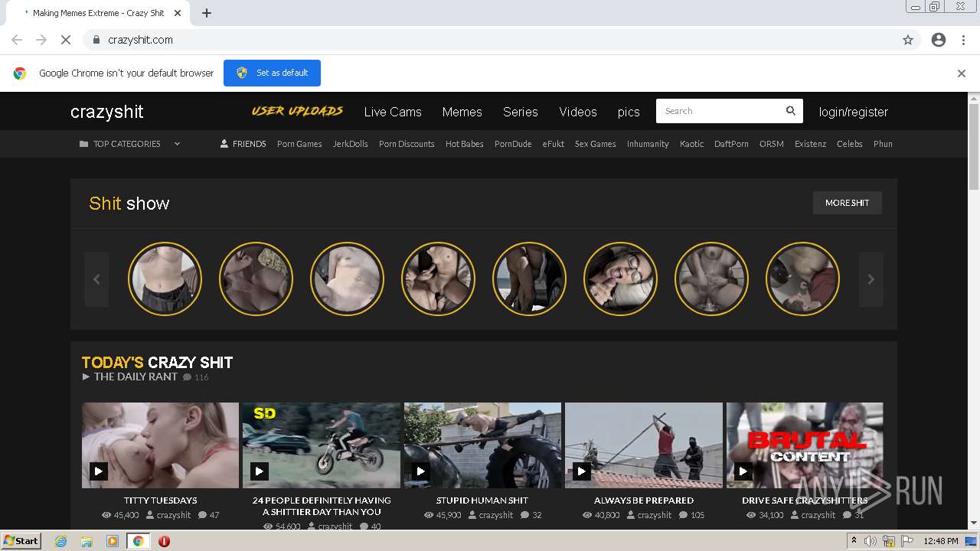
Task: Open the Existenz friend link
Action: [x=810, y=144]
